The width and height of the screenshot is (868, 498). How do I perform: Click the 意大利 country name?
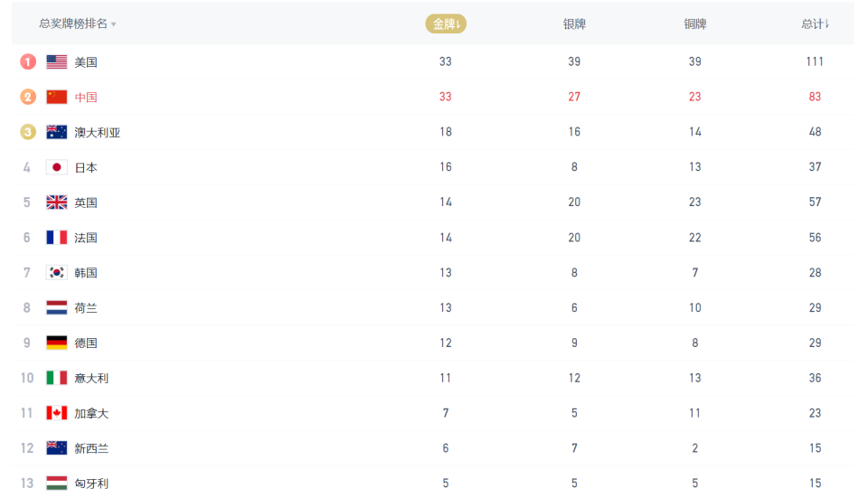91,378
